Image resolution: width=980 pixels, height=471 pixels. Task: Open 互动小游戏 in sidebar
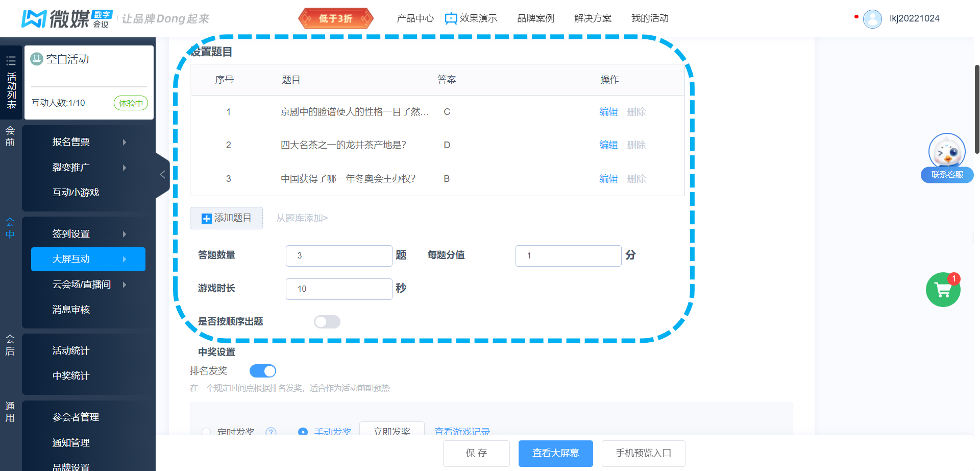[x=76, y=193]
